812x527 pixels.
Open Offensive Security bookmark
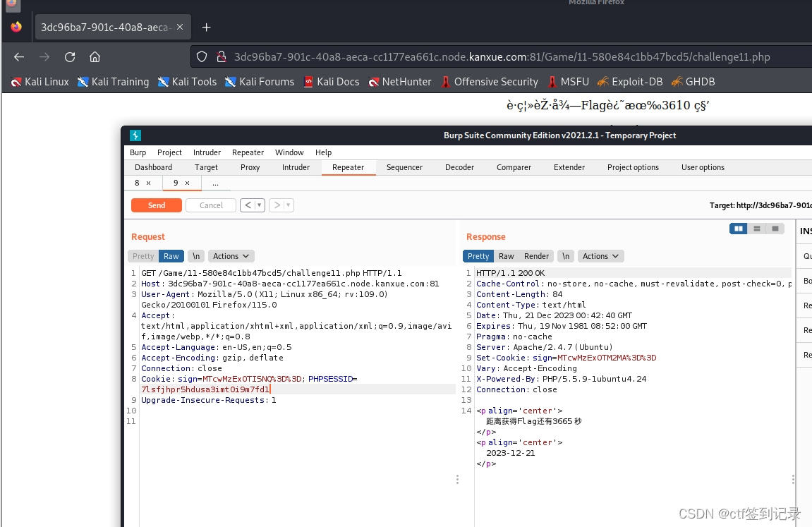tap(490, 82)
